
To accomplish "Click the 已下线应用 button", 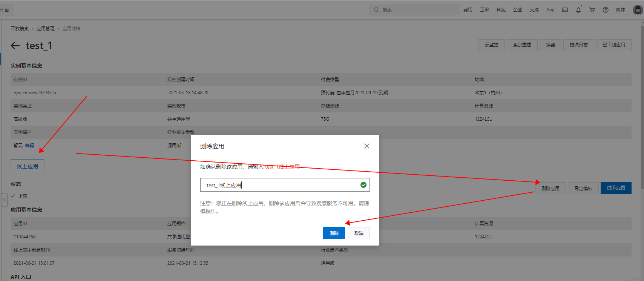I will click(614, 45).
